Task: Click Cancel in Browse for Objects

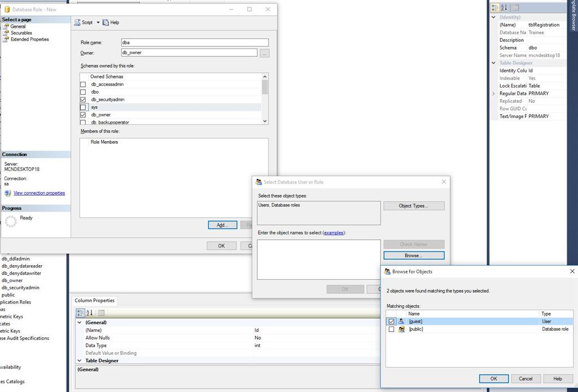Action: tap(526, 378)
